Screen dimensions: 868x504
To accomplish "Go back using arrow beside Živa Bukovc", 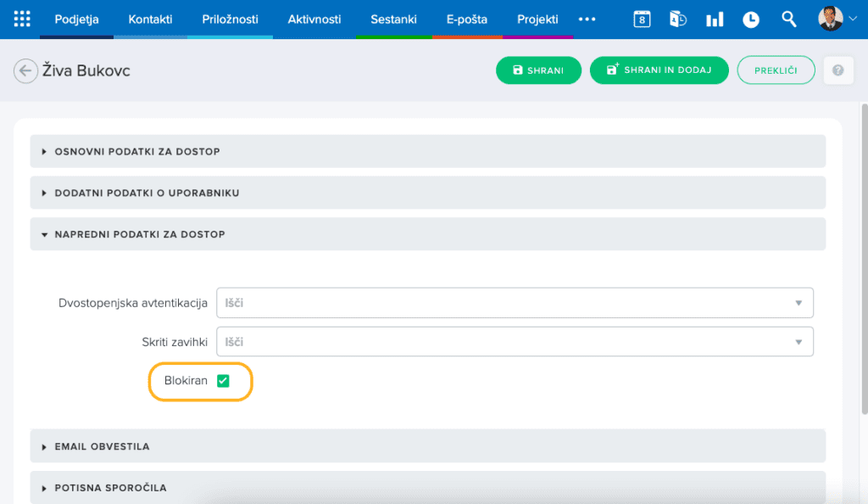I will [x=25, y=71].
